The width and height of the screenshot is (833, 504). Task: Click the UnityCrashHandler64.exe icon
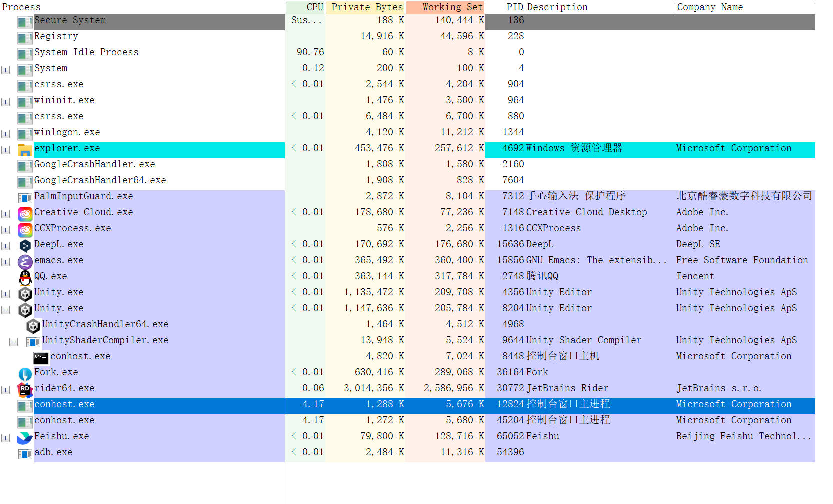[x=33, y=325]
